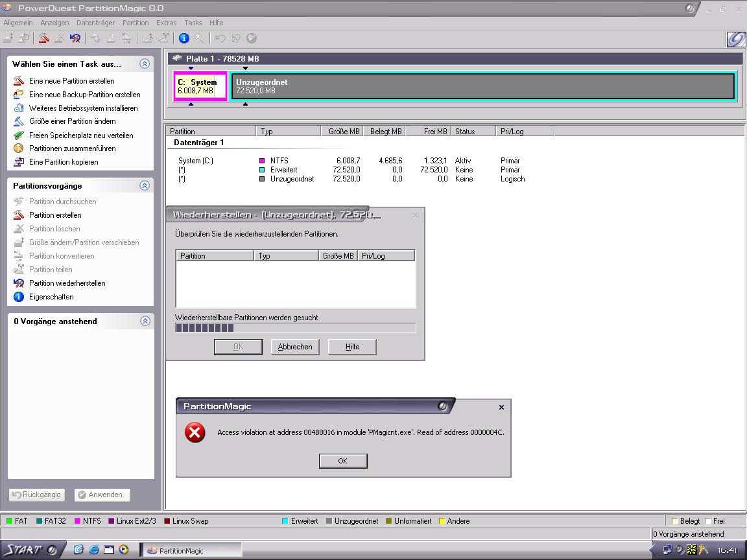Open the Hilfe menu

pyautogui.click(x=217, y=23)
